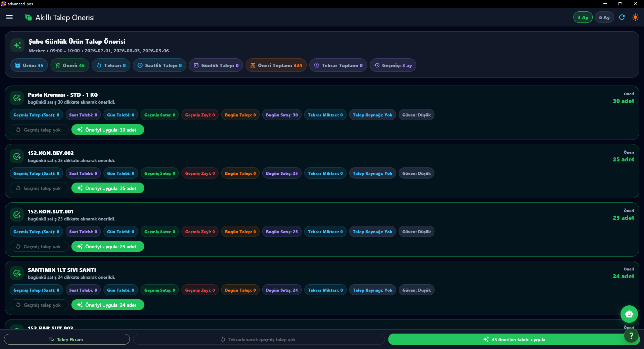Image resolution: width=644 pixels, height=349 pixels.
Task: Apply suggestion of 30 adet for Pasta Kreması
Action: coord(108,130)
